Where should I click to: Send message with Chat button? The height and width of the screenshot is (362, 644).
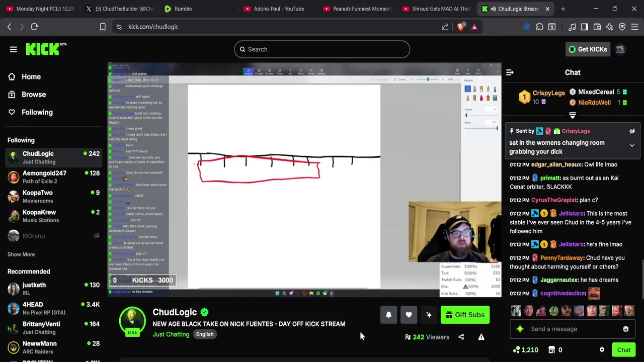tap(624, 350)
